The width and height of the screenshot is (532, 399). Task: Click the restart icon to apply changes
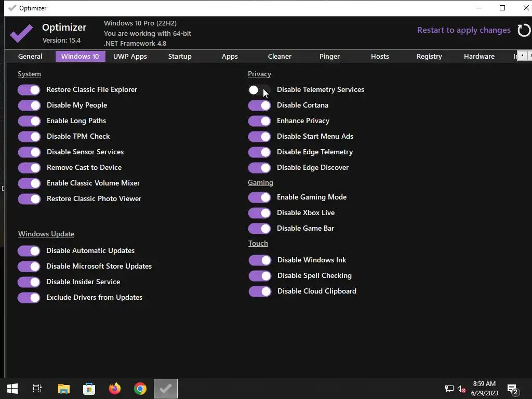(x=524, y=30)
